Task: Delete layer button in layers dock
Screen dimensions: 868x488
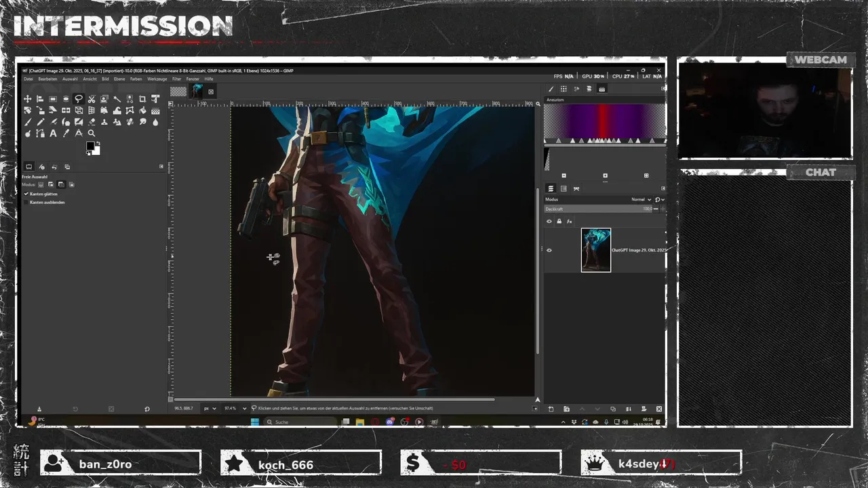Action: pos(659,409)
